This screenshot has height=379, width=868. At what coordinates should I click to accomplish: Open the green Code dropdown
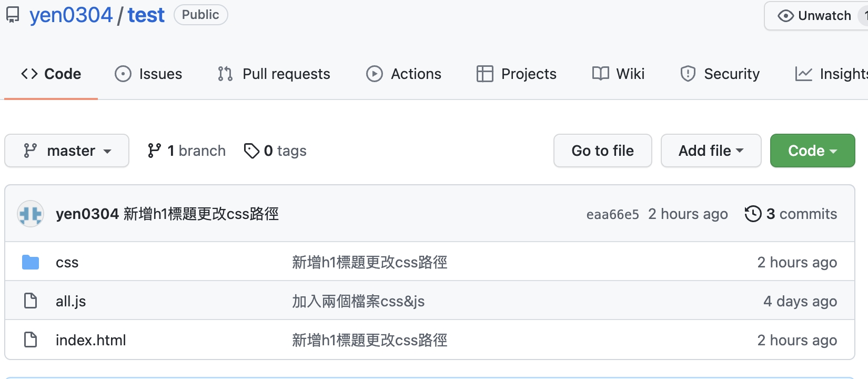coord(812,151)
